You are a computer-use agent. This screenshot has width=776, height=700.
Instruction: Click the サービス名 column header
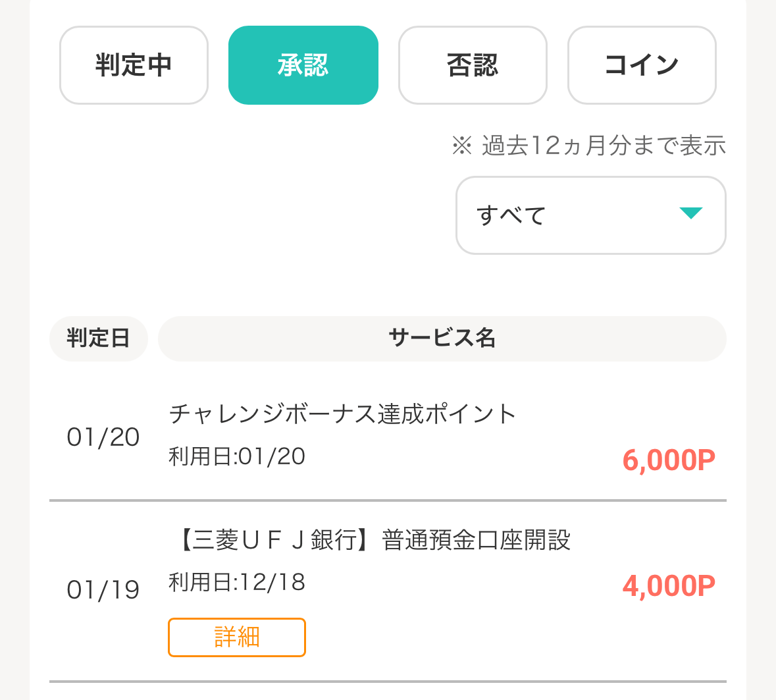click(x=442, y=338)
